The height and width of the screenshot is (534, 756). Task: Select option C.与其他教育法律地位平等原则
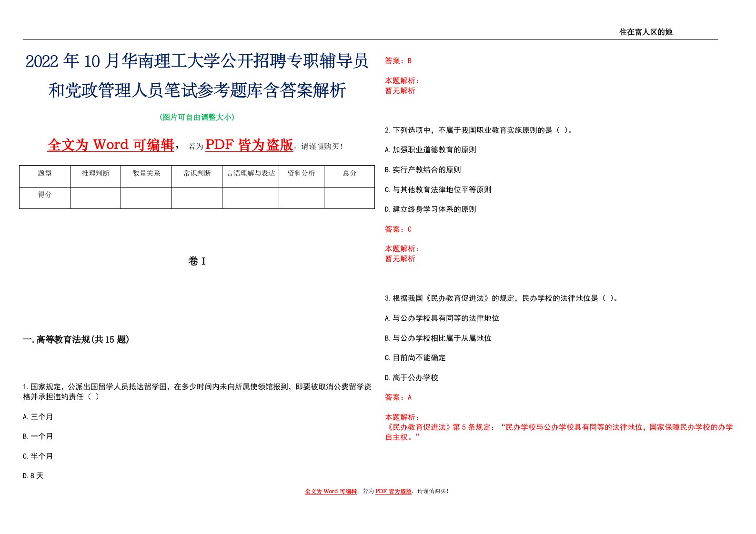coord(438,189)
